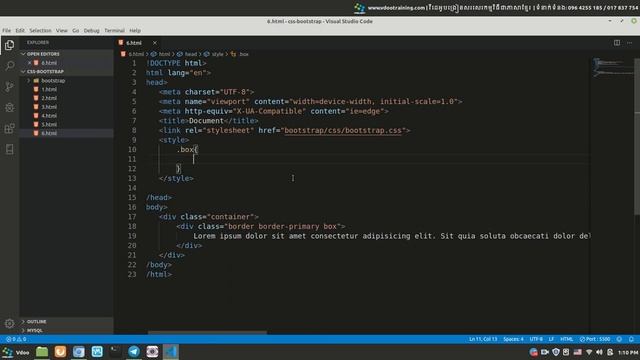Open the Terminal icon in taskbar

(x=116, y=351)
